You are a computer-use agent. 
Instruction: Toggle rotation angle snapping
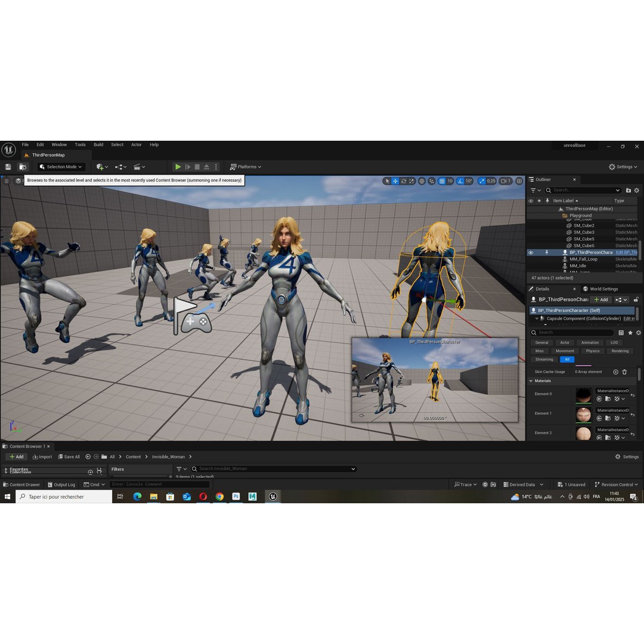(x=460, y=181)
